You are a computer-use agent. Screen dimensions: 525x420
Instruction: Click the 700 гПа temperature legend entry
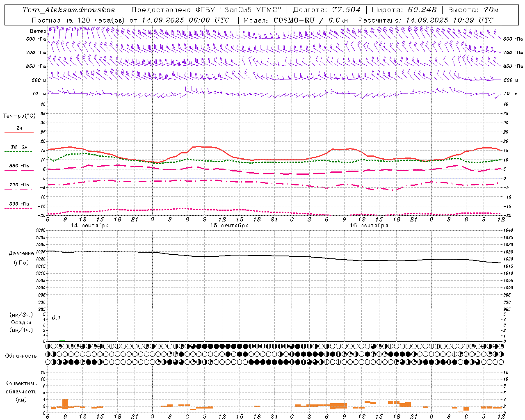[x=19, y=185]
